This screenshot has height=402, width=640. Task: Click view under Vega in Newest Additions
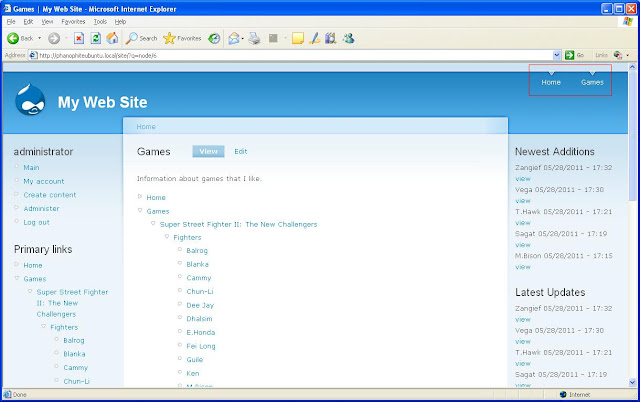pos(523,201)
